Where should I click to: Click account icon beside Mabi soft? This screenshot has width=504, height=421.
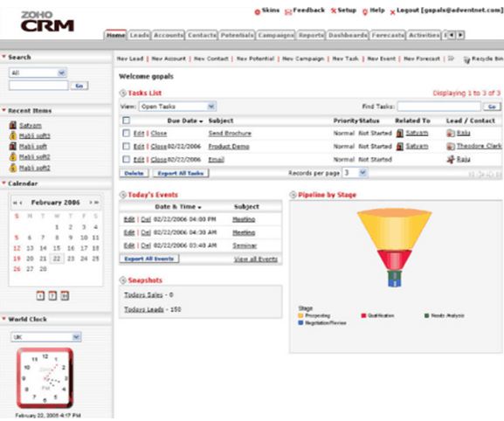pyautogui.click(x=13, y=146)
